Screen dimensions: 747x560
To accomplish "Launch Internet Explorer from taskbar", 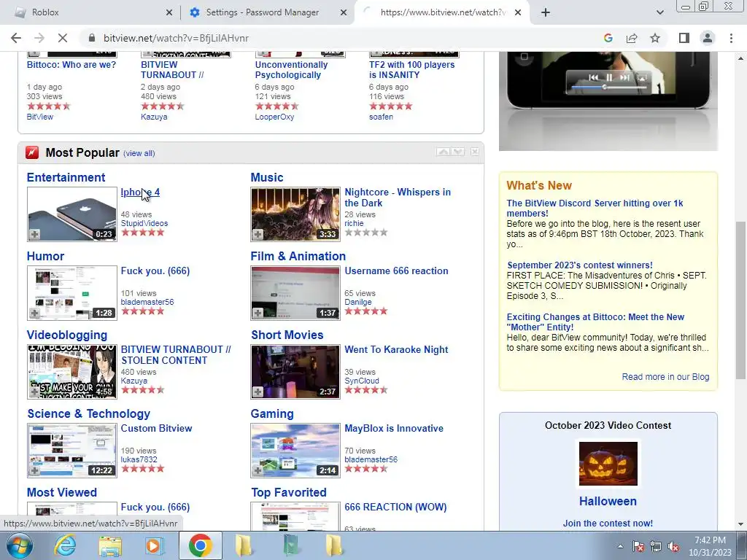I will (x=65, y=545).
